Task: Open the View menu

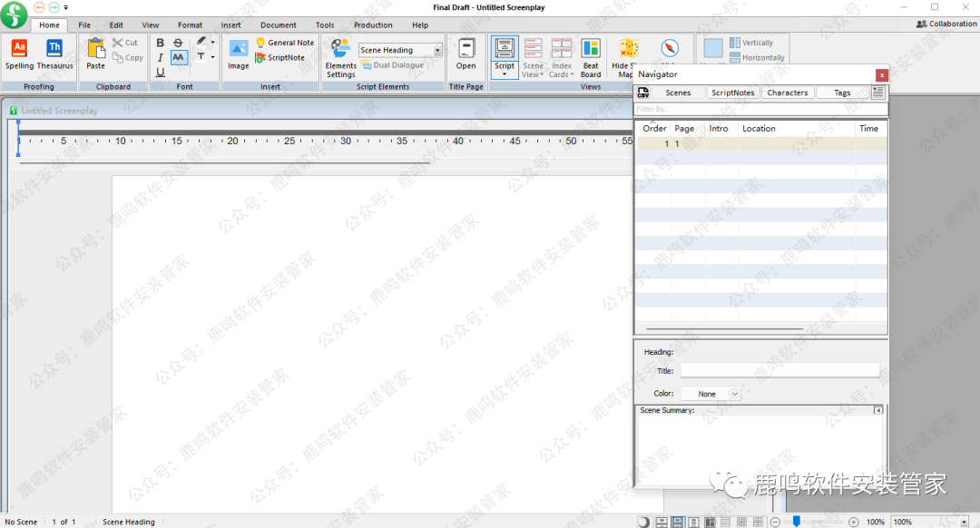Action: pos(150,25)
